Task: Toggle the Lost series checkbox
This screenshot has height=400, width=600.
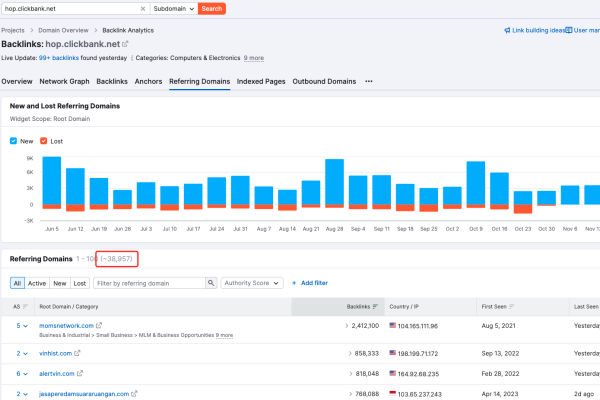Action: click(x=44, y=141)
